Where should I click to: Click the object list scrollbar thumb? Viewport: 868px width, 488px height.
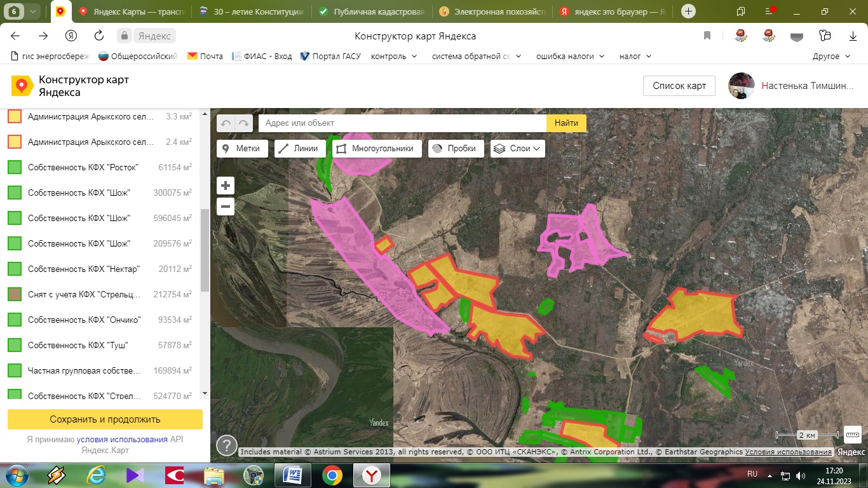pos(205,250)
